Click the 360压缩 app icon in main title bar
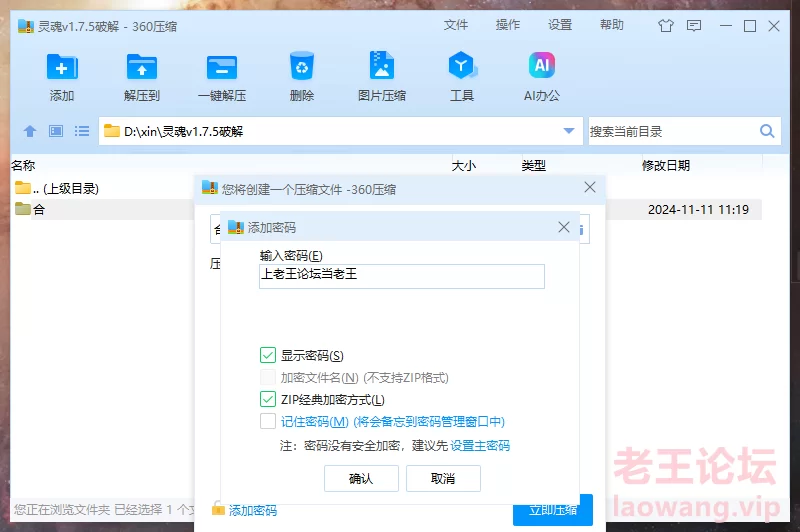The height and width of the screenshot is (532, 800). (x=26, y=26)
